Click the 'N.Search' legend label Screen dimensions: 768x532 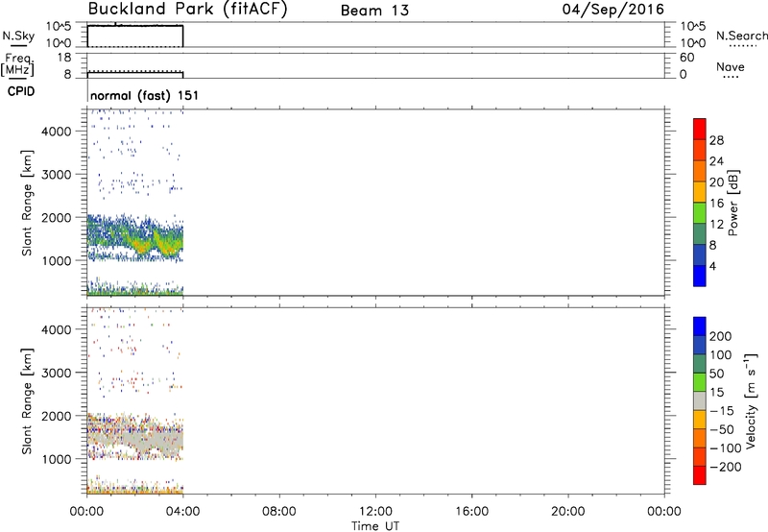point(741,36)
